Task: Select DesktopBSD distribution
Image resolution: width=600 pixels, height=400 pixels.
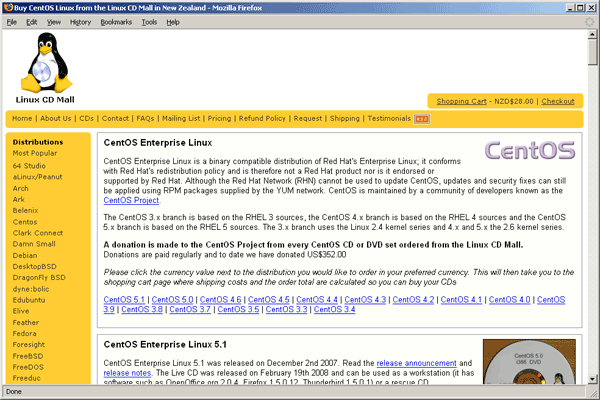Action: click(34, 267)
